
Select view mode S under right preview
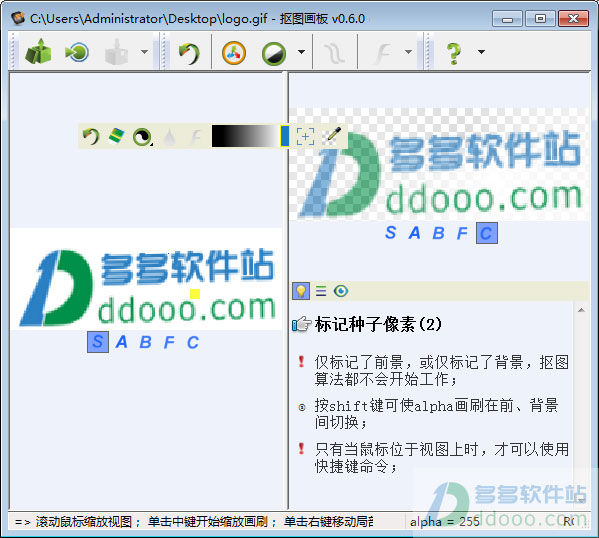point(390,232)
